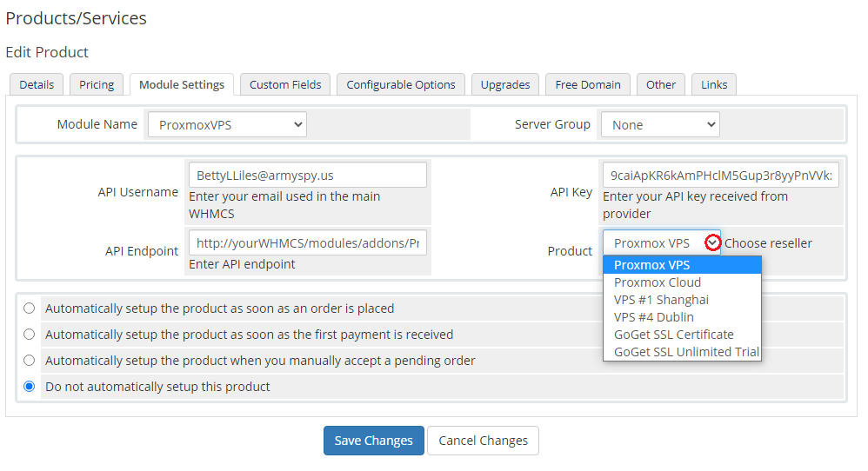This screenshot has height=471, width=868.
Task: Click the 'Enter API endpoint' hint text
Action: pos(242,264)
